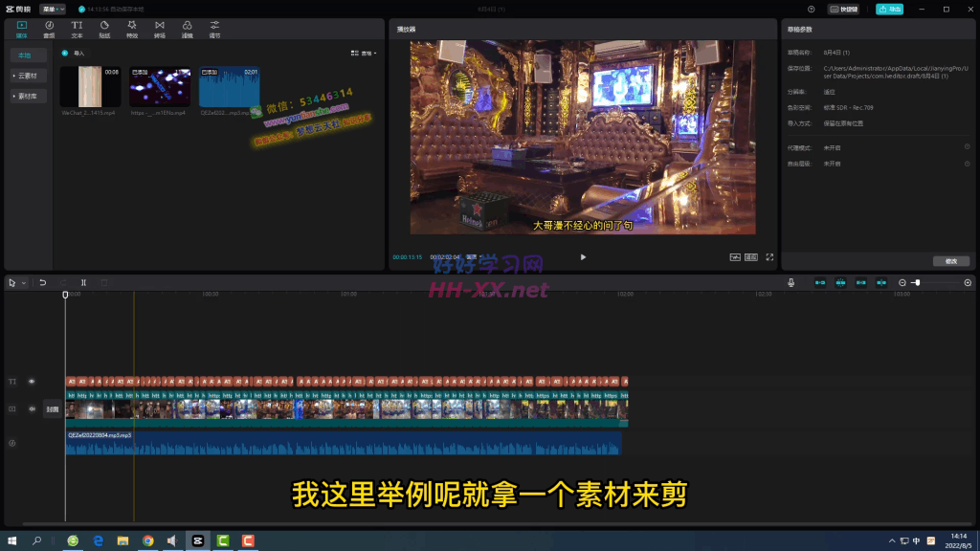
Task: Open File Explorer from the taskbar
Action: (x=122, y=540)
